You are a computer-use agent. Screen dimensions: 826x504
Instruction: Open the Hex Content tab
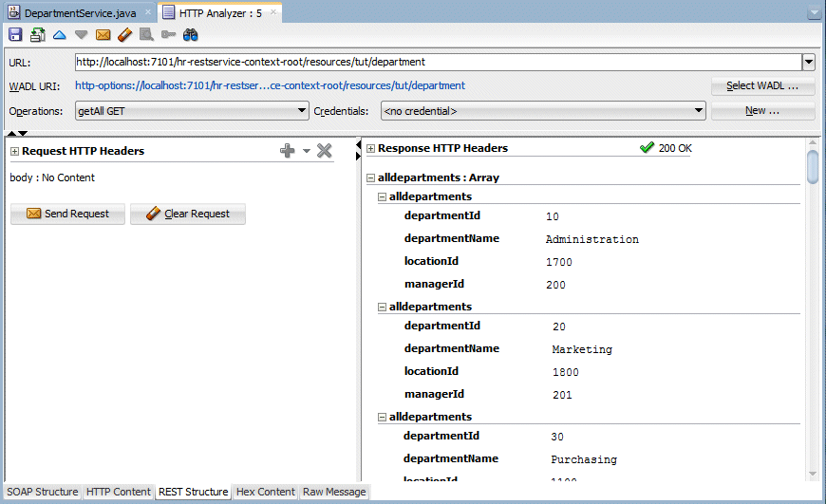tap(266, 492)
